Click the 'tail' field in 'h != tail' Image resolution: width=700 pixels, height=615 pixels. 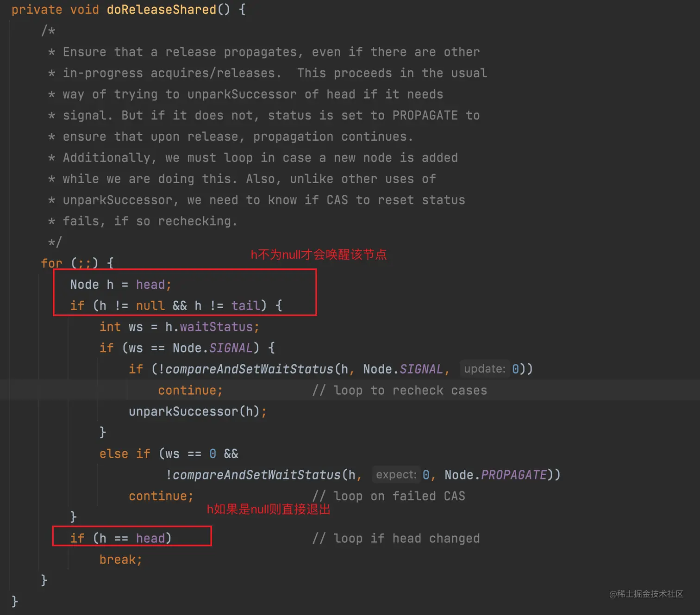(x=245, y=305)
